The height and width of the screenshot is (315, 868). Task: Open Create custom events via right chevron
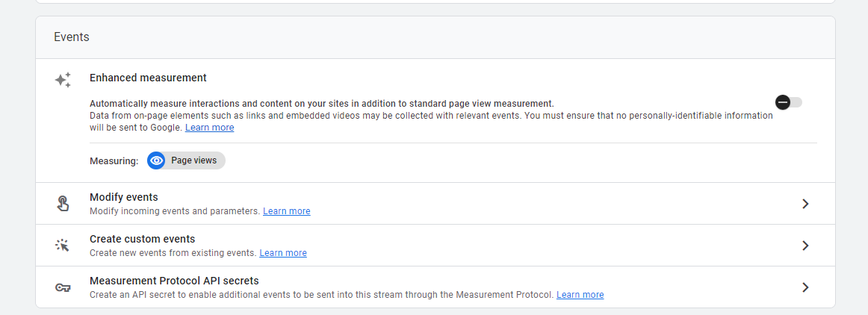pos(805,246)
